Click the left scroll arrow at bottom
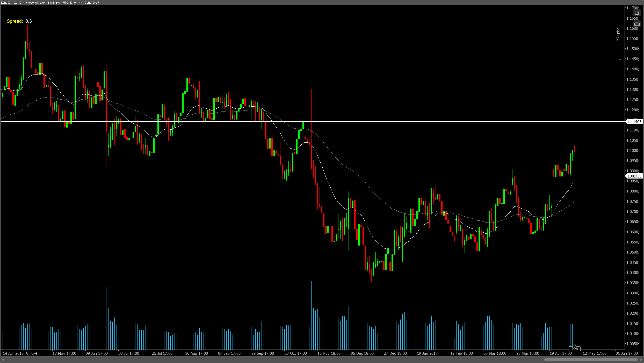The width and height of the screenshot is (644, 363). 3,360
